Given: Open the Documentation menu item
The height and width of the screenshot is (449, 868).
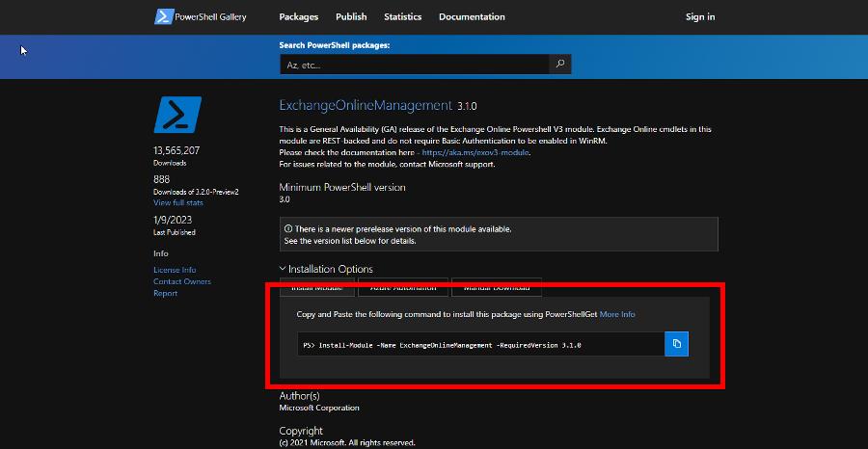Looking at the screenshot, I should [472, 16].
